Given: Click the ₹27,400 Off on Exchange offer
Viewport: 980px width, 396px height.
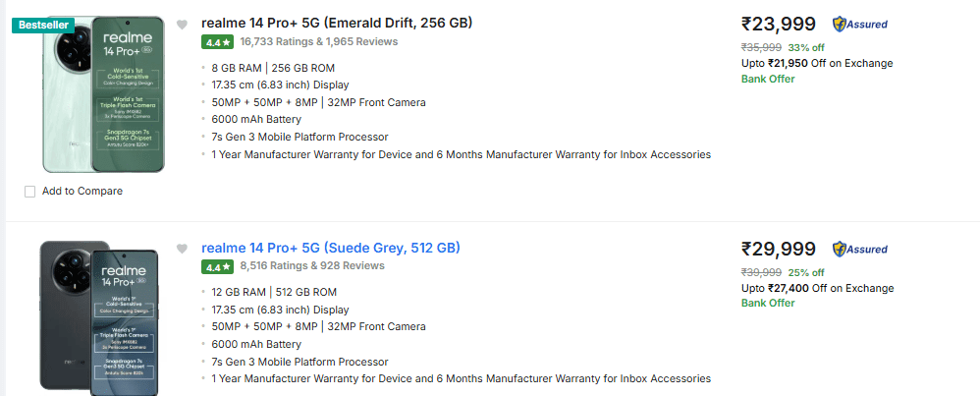Looking at the screenshot, I should 817,288.
